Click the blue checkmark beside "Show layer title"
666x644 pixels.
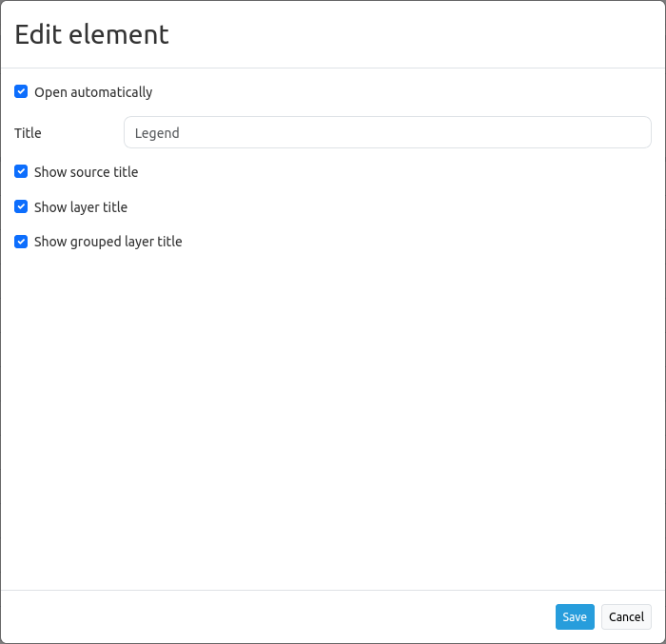point(21,206)
